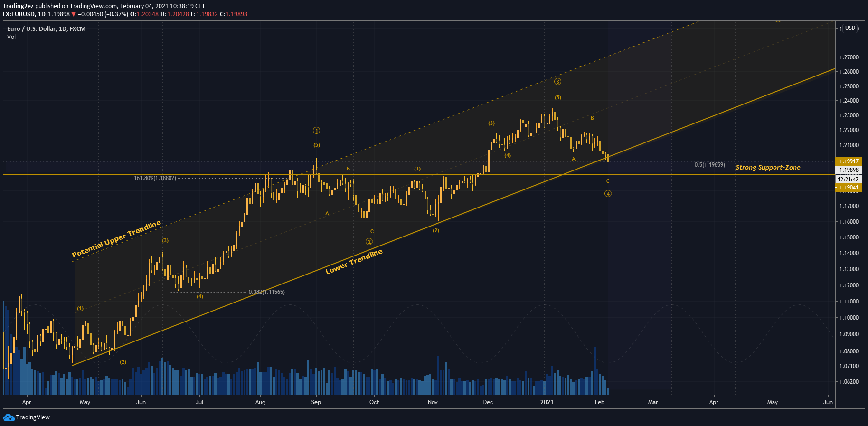Click the 'Feb' month on time axis
Screen dimensions: 868x426
(600, 402)
